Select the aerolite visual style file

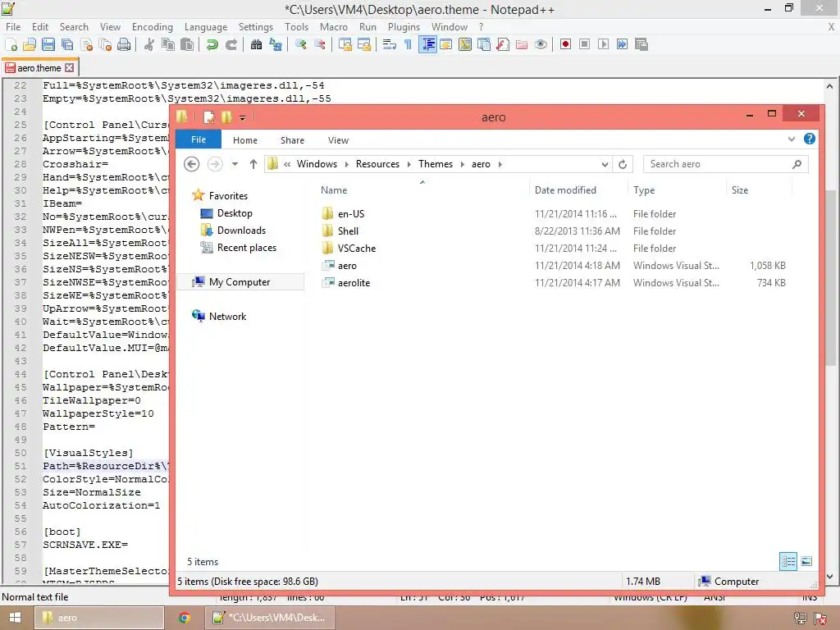pos(354,283)
